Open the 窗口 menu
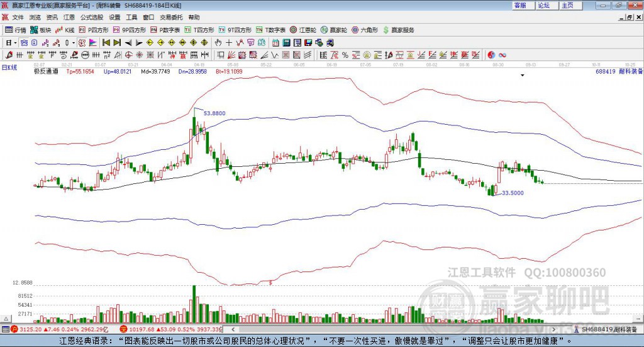 [x=148, y=17]
